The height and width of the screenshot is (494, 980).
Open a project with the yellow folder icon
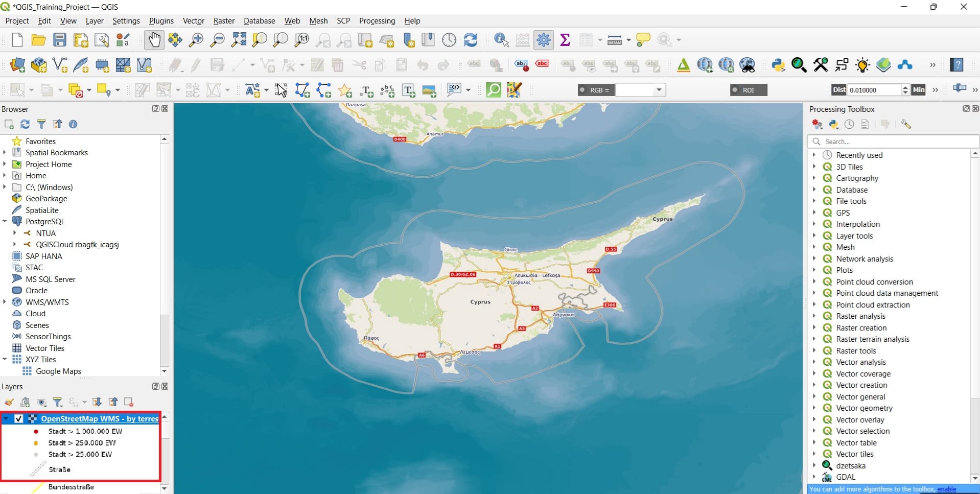[x=38, y=40]
